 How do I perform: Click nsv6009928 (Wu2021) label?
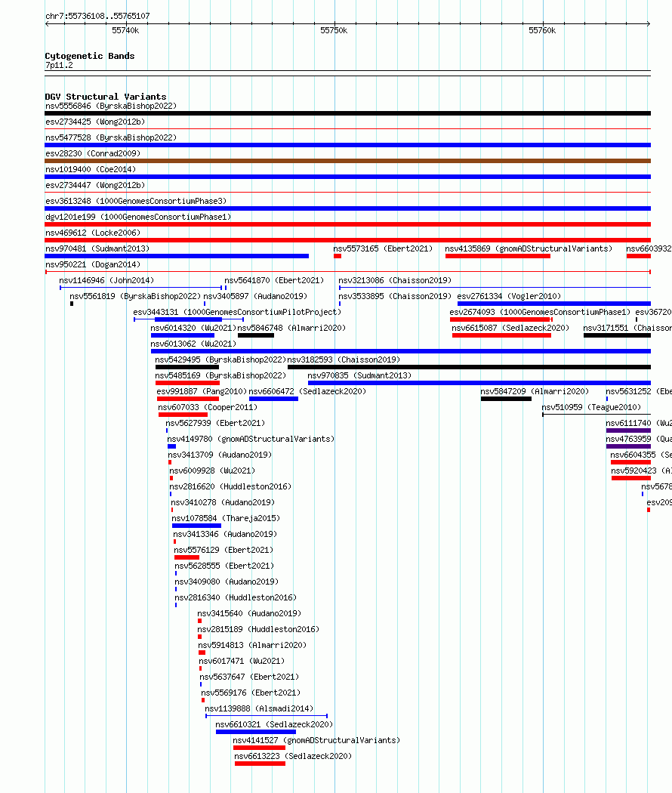tap(212, 471)
